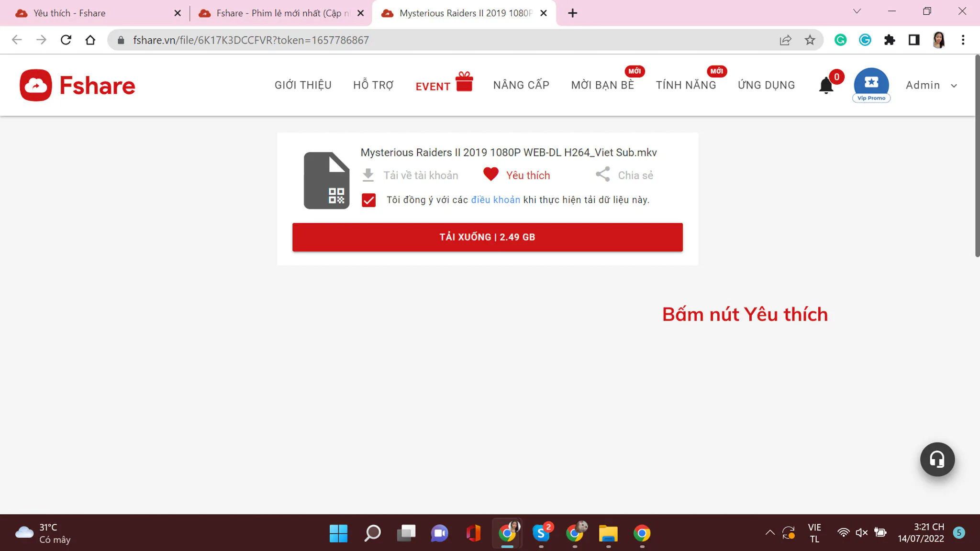Expand the Admin account dropdown
Image resolution: width=980 pixels, height=551 pixels.
coord(932,85)
